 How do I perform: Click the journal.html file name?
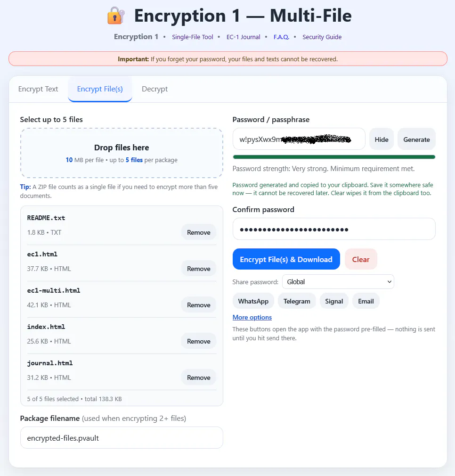50,363
